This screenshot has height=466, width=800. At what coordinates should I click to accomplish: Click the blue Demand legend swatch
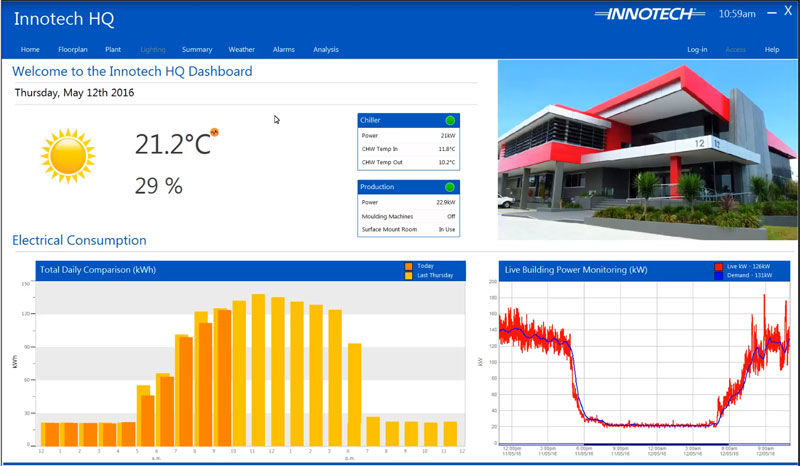(718, 276)
